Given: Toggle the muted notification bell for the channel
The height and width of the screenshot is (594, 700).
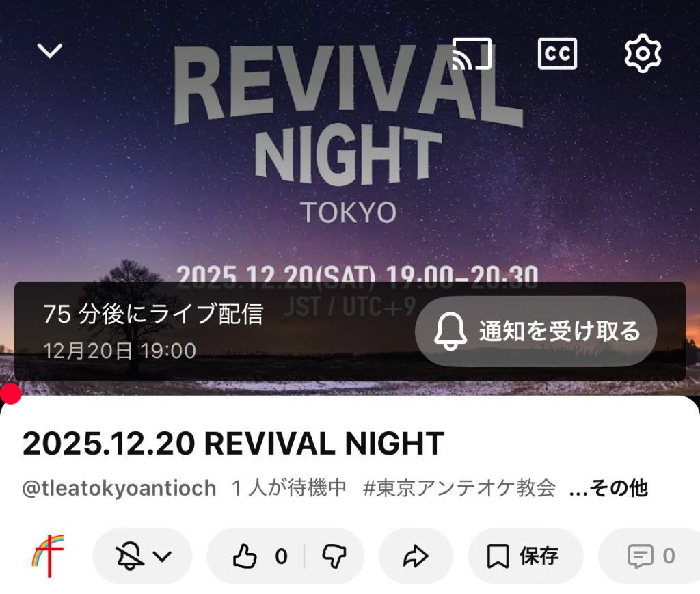Looking at the screenshot, I should click(x=129, y=556).
